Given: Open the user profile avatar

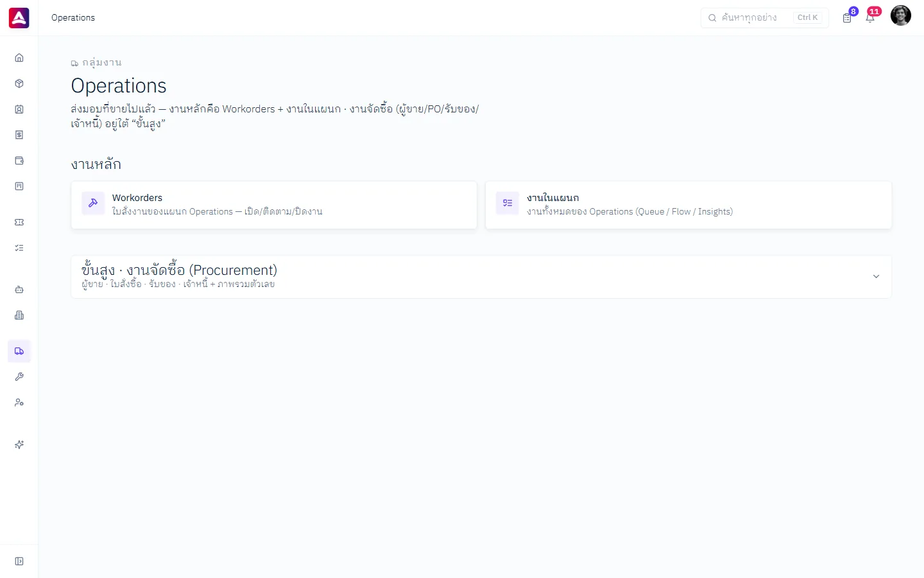Looking at the screenshot, I should 901,16.
